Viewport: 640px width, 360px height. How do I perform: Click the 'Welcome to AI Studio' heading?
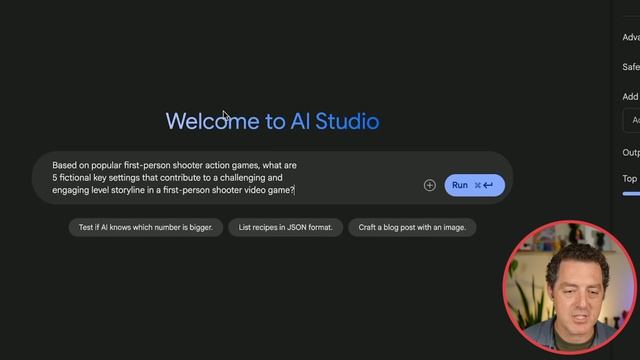click(272, 121)
